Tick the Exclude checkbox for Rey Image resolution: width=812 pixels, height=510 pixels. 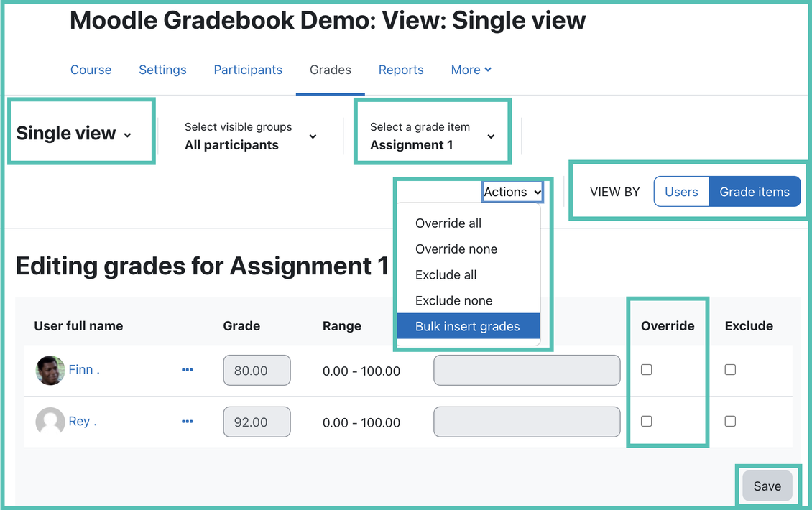730,422
